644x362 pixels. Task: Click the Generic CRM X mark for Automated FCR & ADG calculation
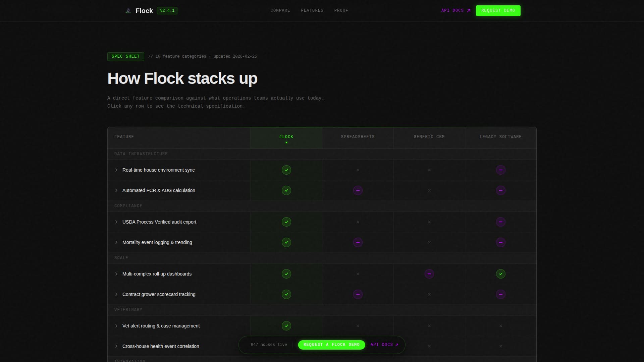coord(429,190)
